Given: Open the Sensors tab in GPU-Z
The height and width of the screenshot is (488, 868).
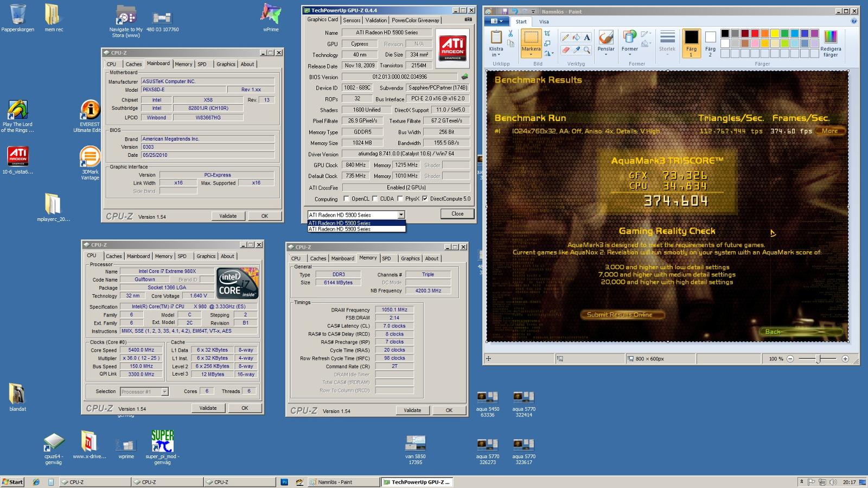Looking at the screenshot, I should pos(352,20).
